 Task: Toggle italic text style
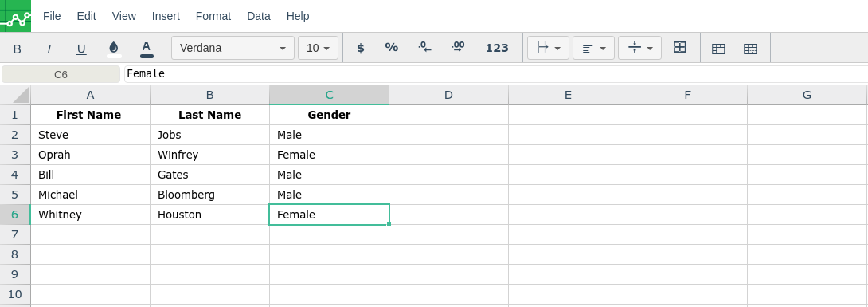[49, 49]
